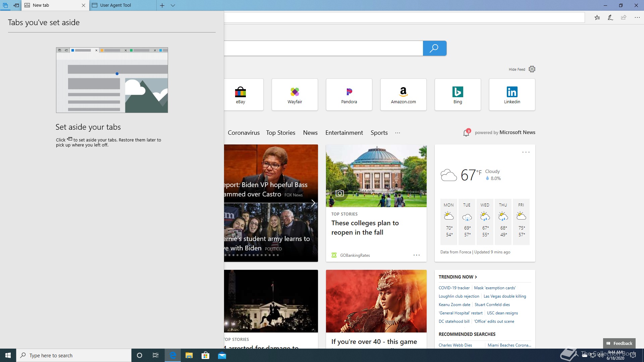The width and height of the screenshot is (644, 362).
Task: Click the Feedback button
Action: tap(619, 343)
